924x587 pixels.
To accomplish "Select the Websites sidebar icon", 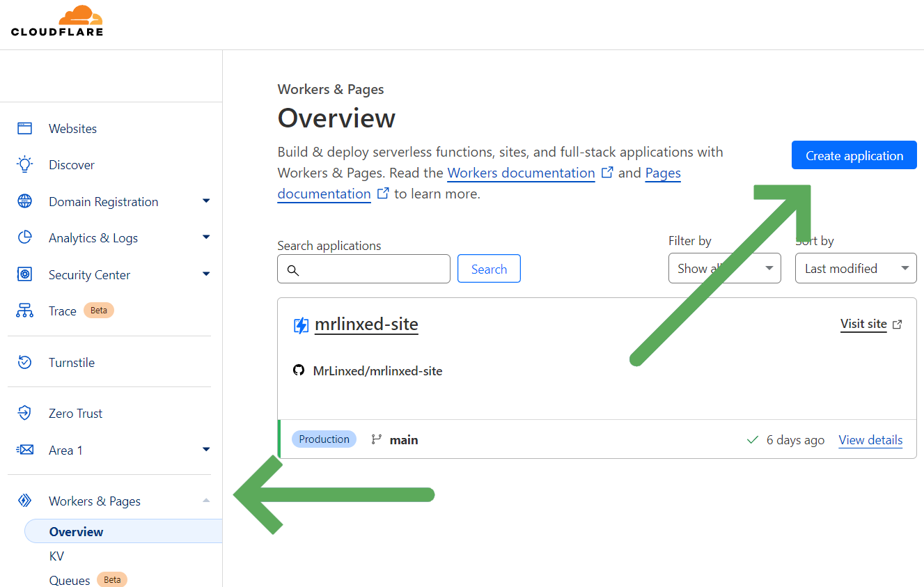I will pyautogui.click(x=24, y=128).
